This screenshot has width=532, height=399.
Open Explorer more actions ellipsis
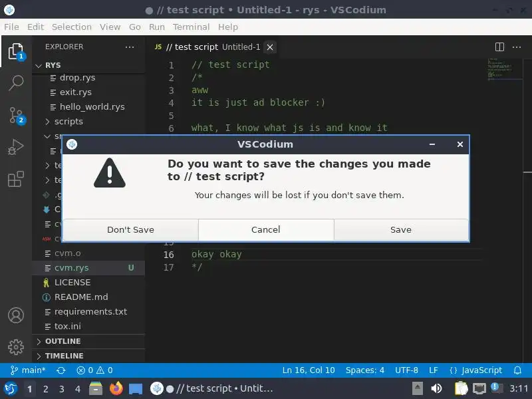click(x=130, y=47)
